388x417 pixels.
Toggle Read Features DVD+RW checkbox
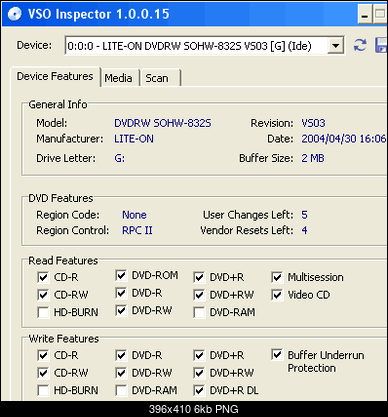click(x=199, y=295)
